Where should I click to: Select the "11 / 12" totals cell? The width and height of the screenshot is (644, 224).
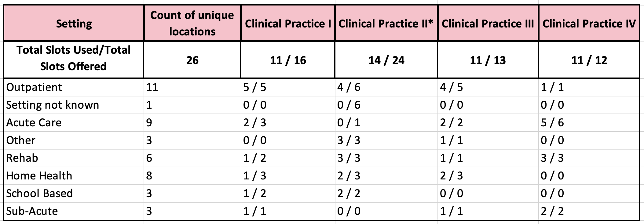589,60
